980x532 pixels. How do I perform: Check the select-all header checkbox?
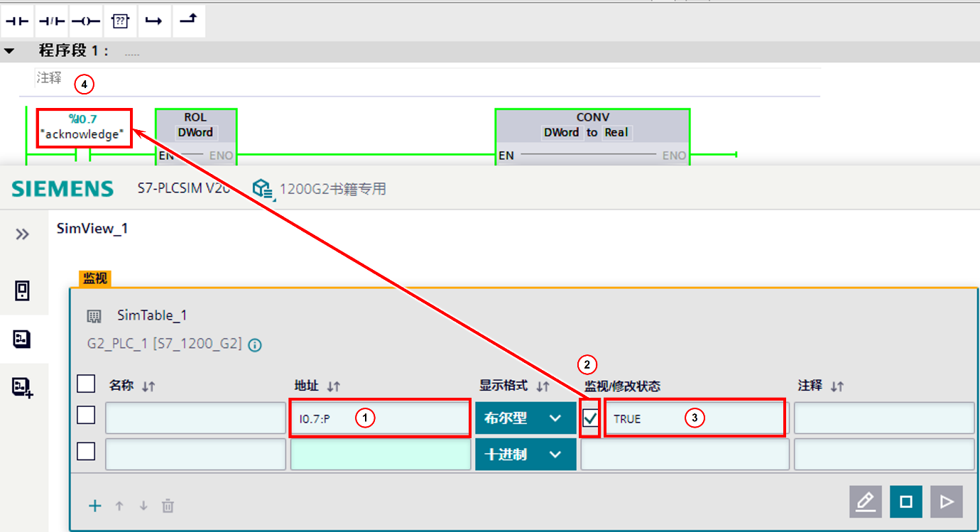(x=86, y=384)
